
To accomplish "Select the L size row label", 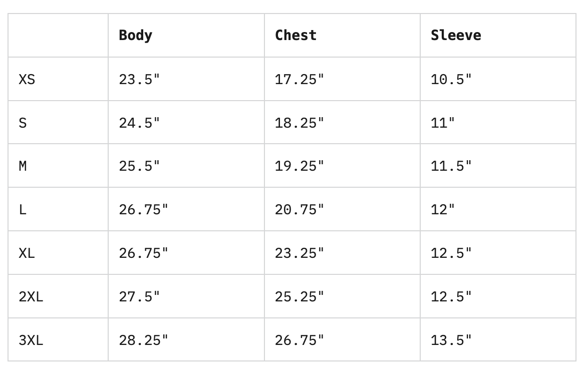I will [x=23, y=210].
